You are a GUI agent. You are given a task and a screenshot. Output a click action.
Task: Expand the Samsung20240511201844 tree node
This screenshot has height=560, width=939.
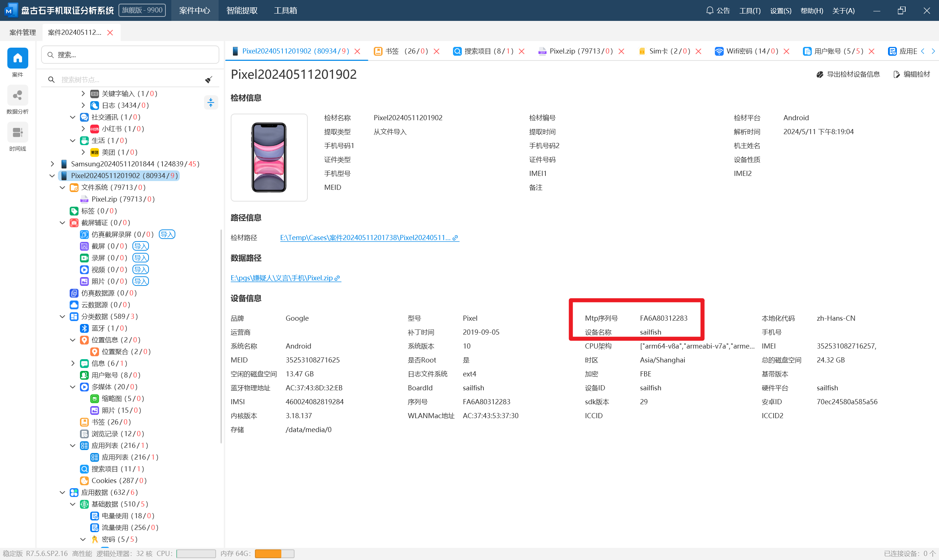coord(52,164)
